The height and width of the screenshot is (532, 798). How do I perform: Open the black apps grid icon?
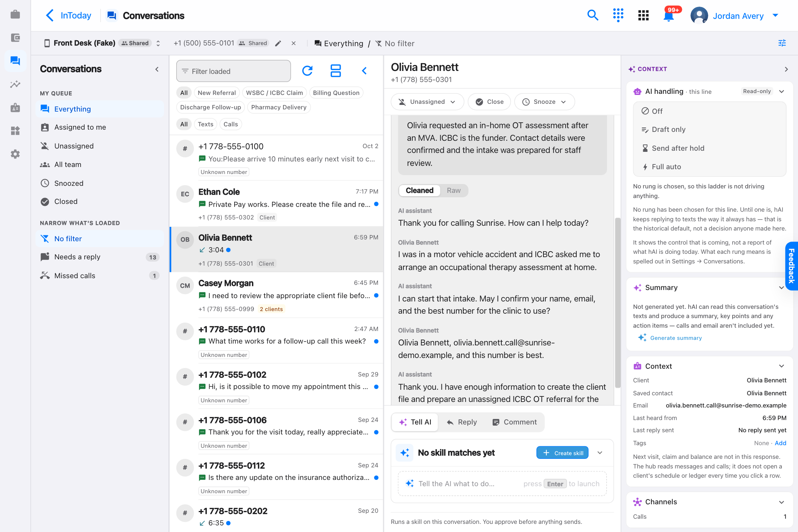(x=643, y=15)
